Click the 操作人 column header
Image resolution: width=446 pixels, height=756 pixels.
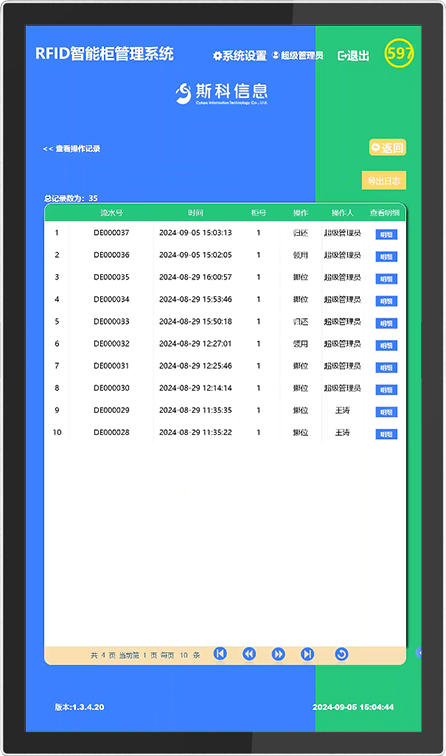[342, 213]
